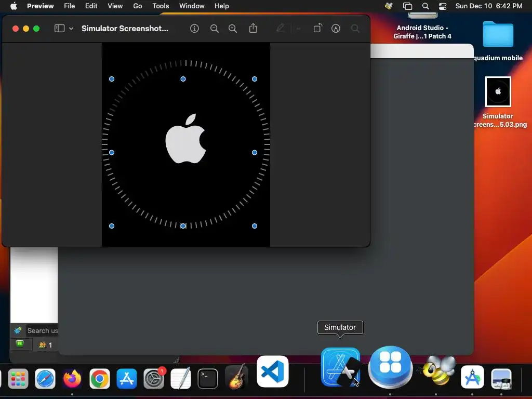Open Spotlight search in menu bar
532x399 pixels.
point(425,6)
